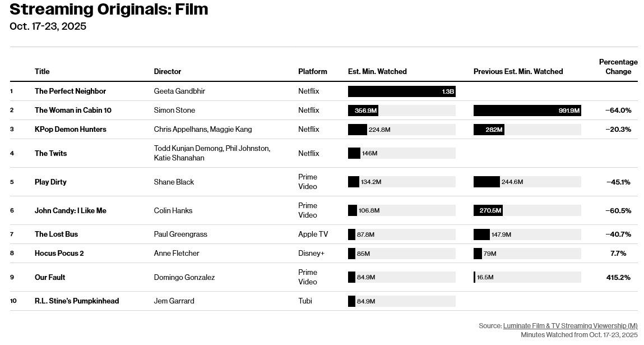Select The Perfect Neighbor title
The image size is (644, 345).
[x=70, y=91]
